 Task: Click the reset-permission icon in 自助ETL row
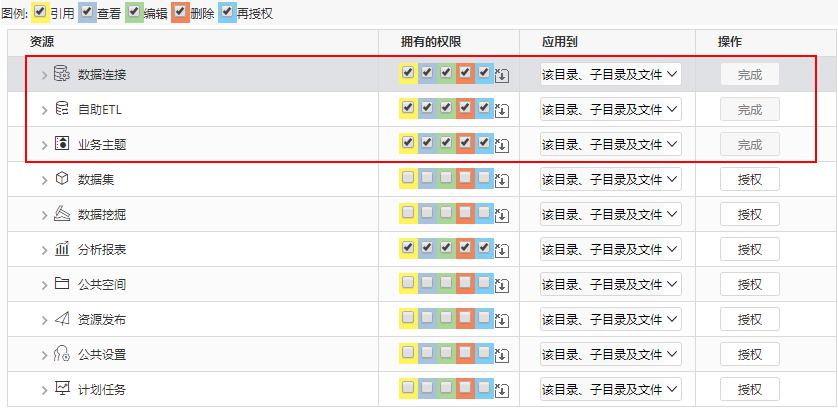(x=502, y=111)
